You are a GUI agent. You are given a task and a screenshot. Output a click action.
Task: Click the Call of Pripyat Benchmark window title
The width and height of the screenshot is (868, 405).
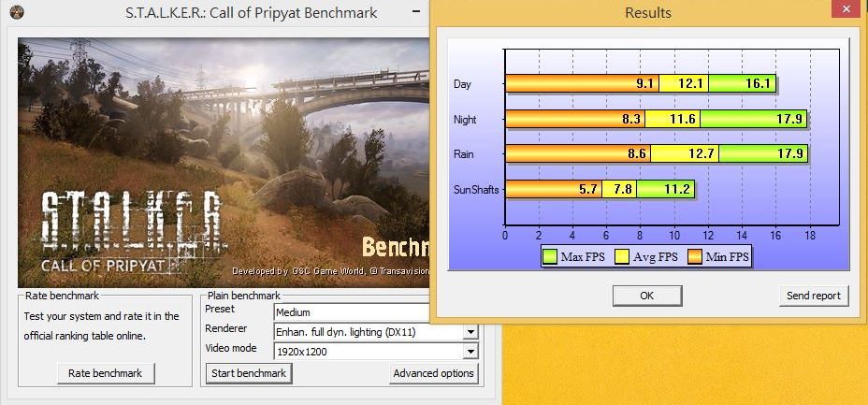pyautogui.click(x=252, y=12)
